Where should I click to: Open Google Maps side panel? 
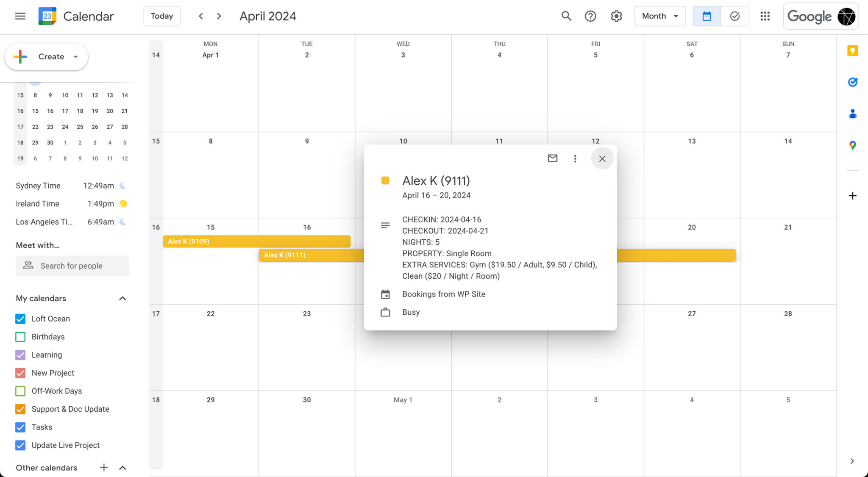click(x=852, y=145)
